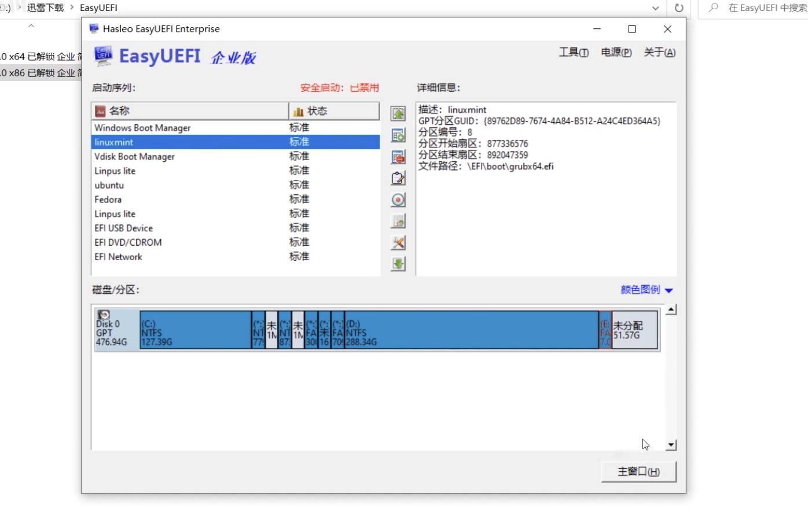Viewport: 808px width, 532px height.
Task: Select the Windows Boot Manager entry
Action: click(x=236, y=128)
